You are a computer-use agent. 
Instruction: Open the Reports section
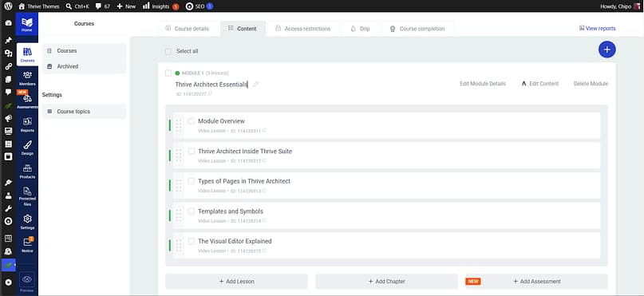[x=27, y=124]
